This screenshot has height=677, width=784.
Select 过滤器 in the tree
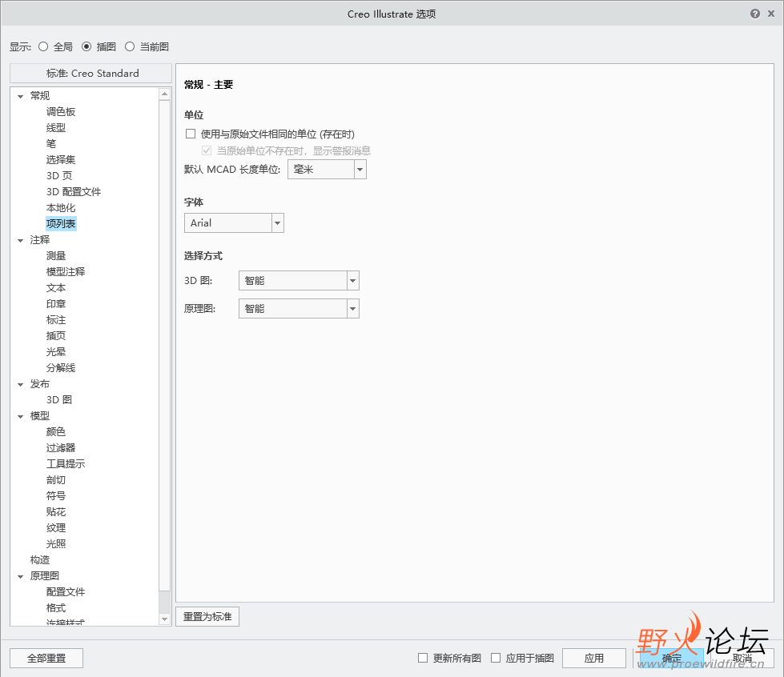point(61,447)
